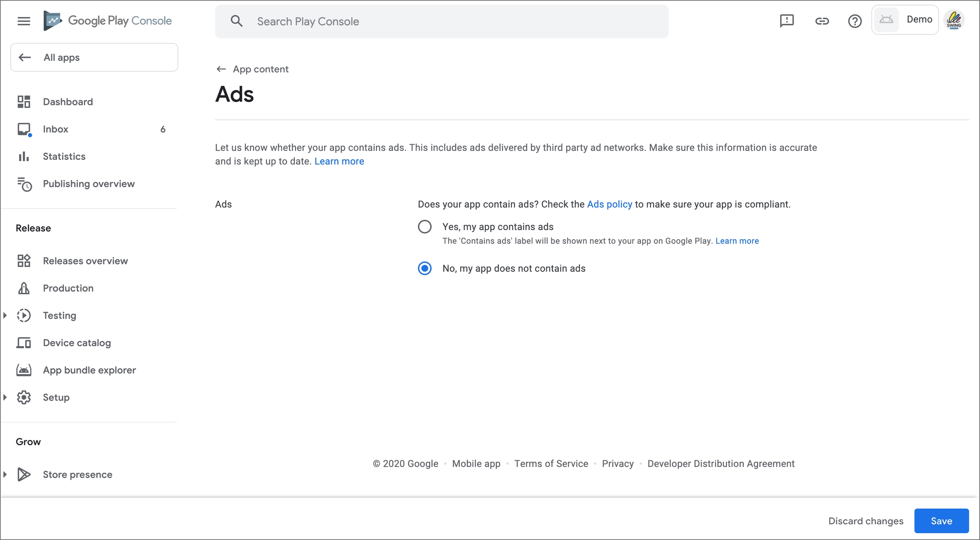Click the Inbox icon in sidebar
Viewport: 980px width, 540px height.
[x=24, y=129]
